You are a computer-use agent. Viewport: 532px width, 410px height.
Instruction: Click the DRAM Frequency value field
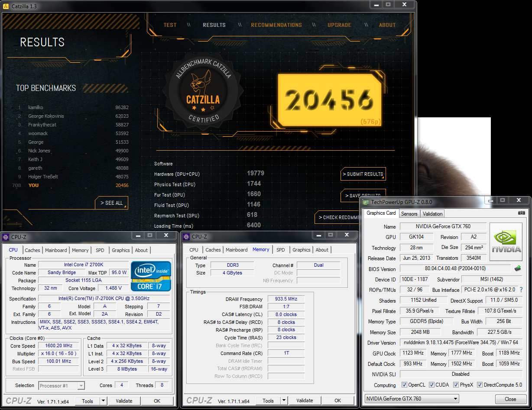(x=286, y=299)
